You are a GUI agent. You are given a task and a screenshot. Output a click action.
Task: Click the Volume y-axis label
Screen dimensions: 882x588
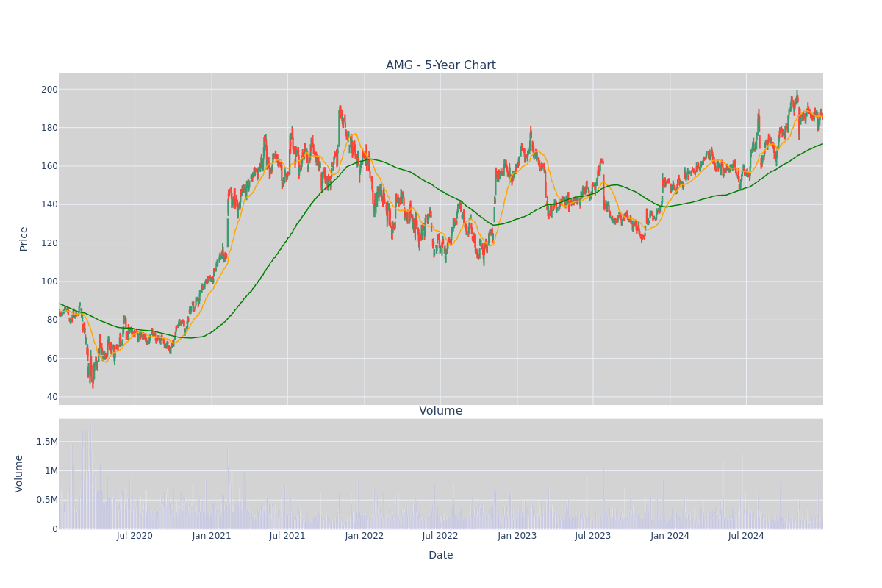pos(19,473)
